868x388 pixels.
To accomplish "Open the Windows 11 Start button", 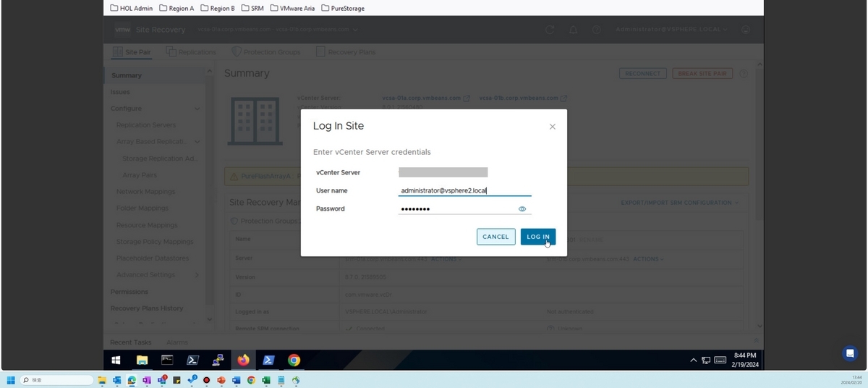I will pyautogui.click(x=11, y=380).
